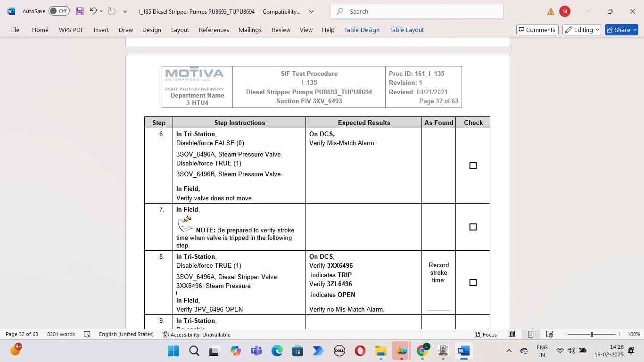
Task: Click the zoom out minus button
Action: (563, 334)
